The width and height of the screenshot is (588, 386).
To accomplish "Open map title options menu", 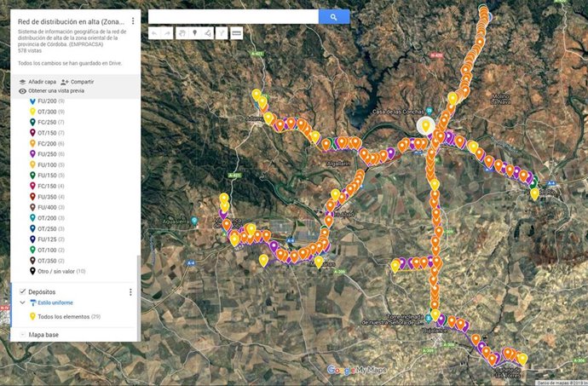I will coord(133,20).
